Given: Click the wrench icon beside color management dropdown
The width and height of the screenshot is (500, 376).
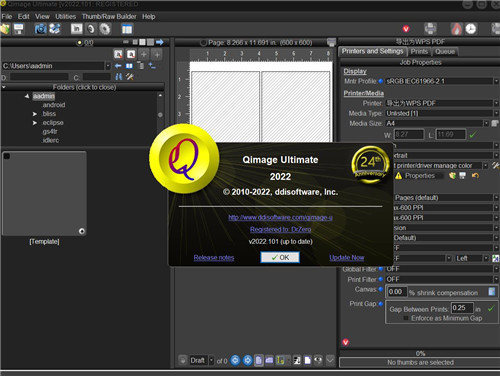Looking at the screenshot, I should point(496,165).
